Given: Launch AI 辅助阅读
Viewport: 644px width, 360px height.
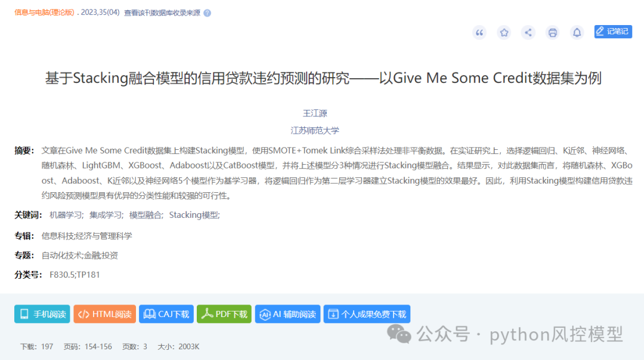Looking at the screenshot, I should pos(287,315).
